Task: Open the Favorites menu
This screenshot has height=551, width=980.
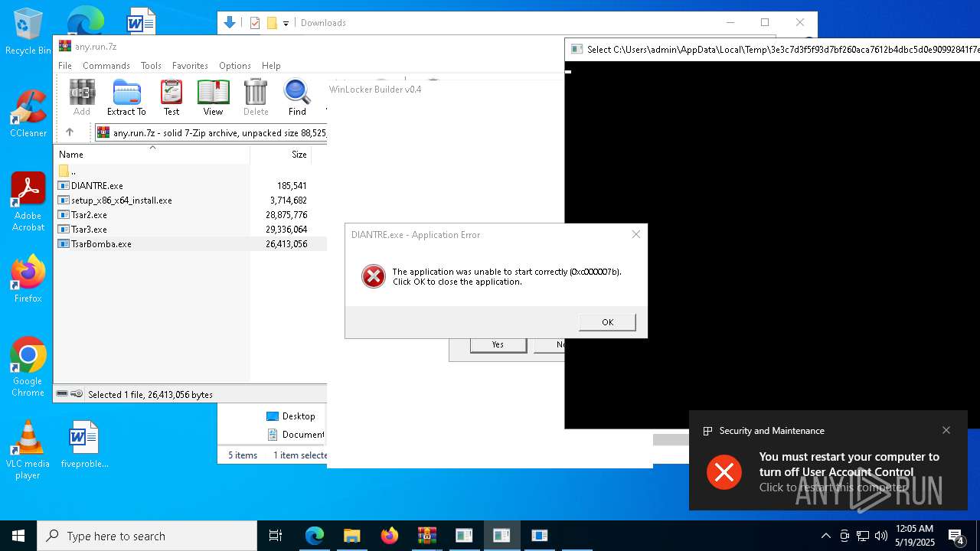Action: tap(190, 66)
